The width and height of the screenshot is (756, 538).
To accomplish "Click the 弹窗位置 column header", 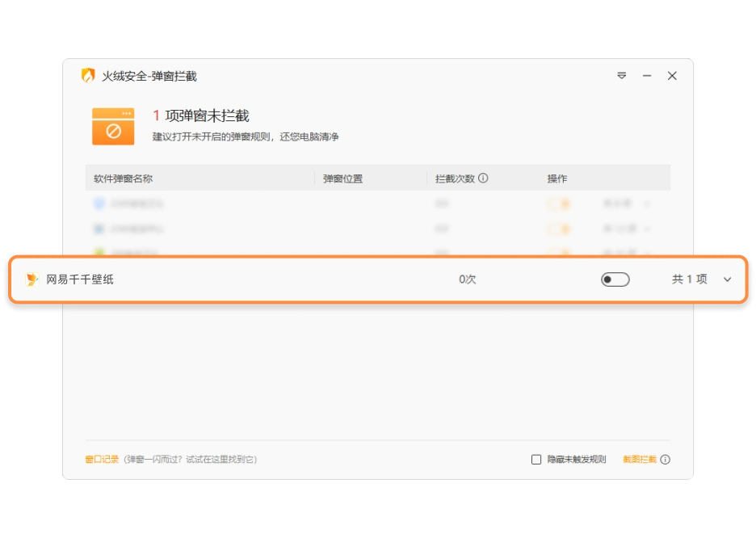I will click(x=342, y=179).
